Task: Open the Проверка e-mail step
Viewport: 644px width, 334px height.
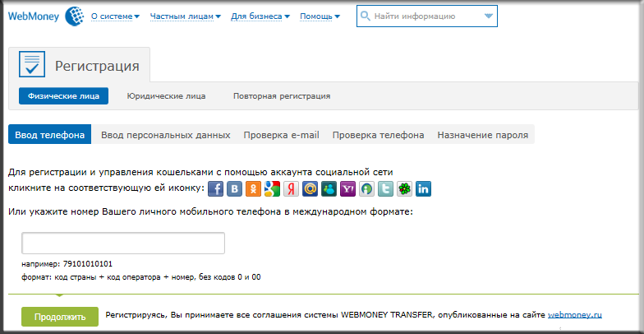Action: (281, 135)
